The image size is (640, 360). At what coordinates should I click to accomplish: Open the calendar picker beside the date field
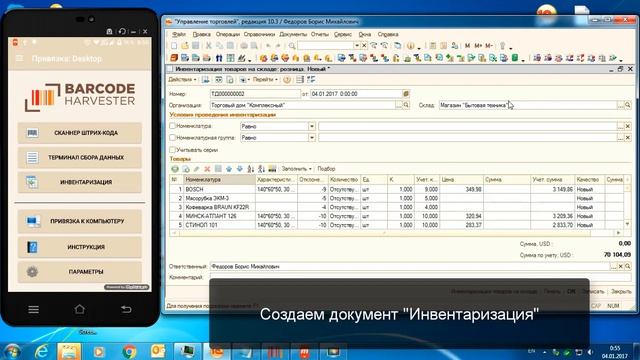pos(406,94)
